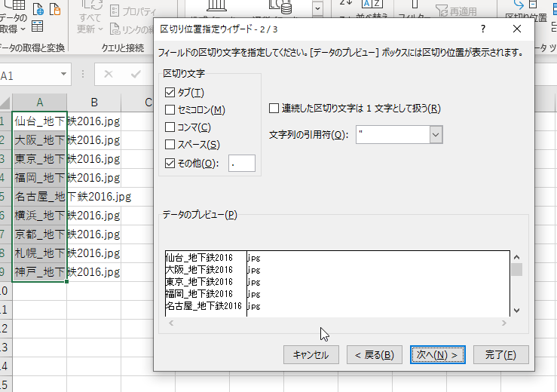Uncheck the Tab (タブ) delimiter checkbox
This screenshot has width=557, height=392.
pos(170,93)
